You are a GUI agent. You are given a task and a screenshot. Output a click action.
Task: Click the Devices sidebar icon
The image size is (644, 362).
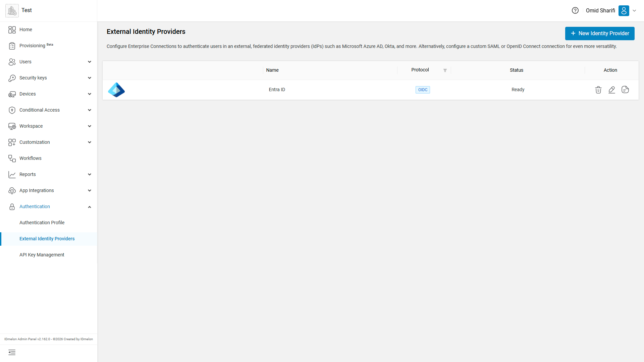12,94
